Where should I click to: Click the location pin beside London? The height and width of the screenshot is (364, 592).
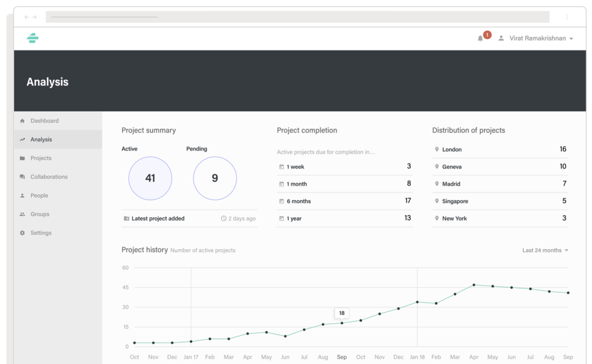(x=437, y=149)
